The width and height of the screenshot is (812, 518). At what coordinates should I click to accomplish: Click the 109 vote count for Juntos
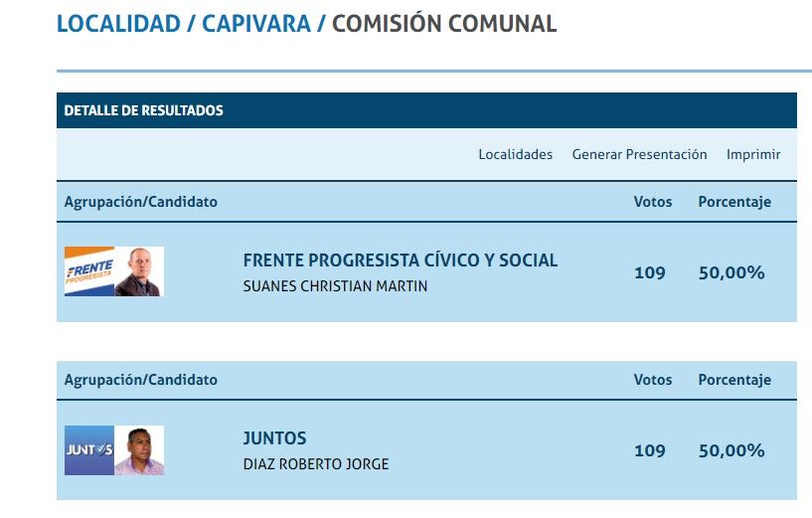[650, 450]
